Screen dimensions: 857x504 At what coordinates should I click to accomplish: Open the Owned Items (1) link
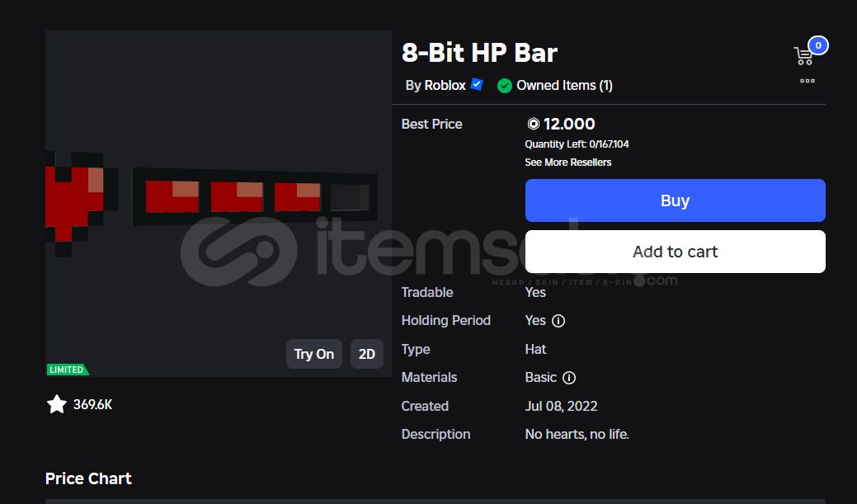pyautogui.click(x=564, y=85)
